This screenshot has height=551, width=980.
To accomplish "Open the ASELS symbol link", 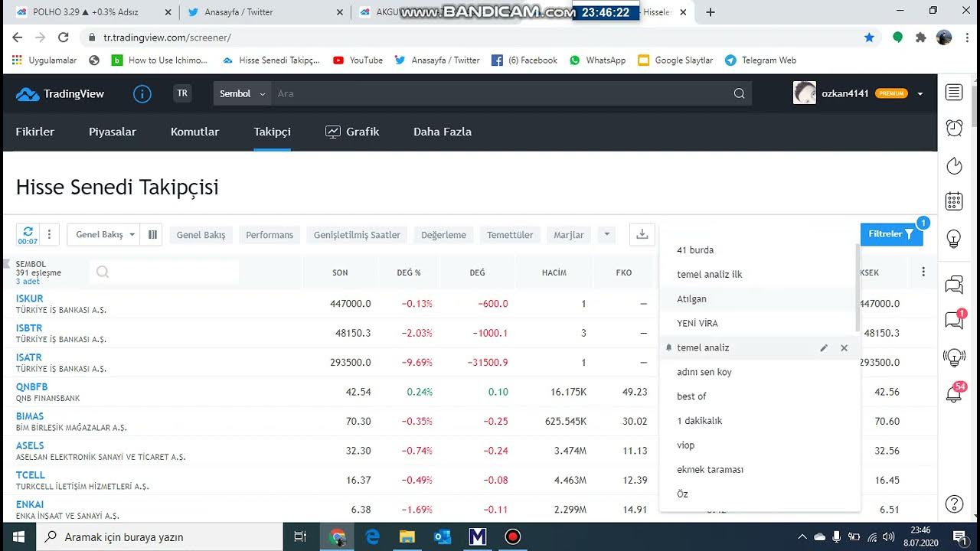I will point(30,445).
